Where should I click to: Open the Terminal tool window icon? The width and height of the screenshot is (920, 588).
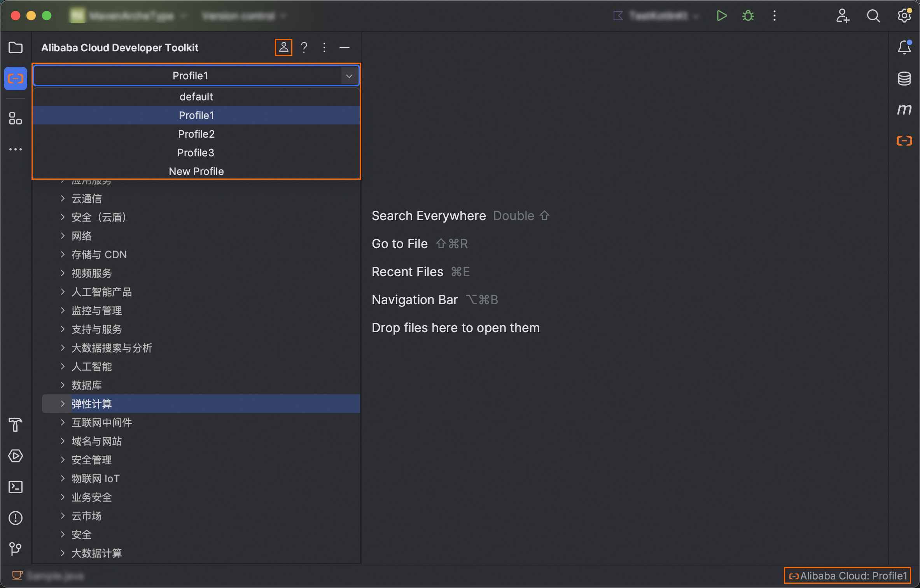point(16,487)
